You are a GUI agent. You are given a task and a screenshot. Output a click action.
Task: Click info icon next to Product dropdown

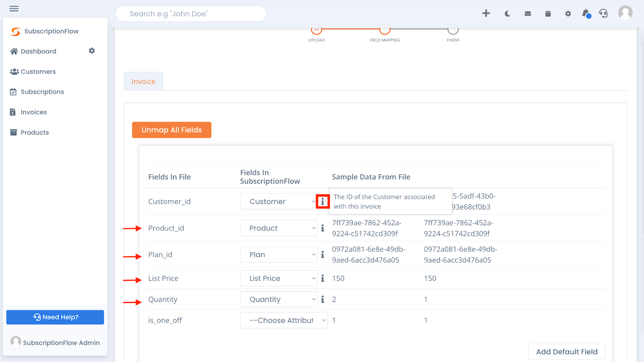(322, 228)
